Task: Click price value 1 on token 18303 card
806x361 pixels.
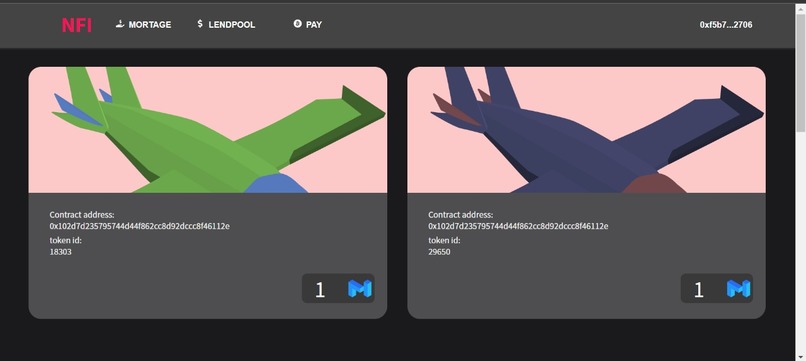Action: (x=320, y=290)
